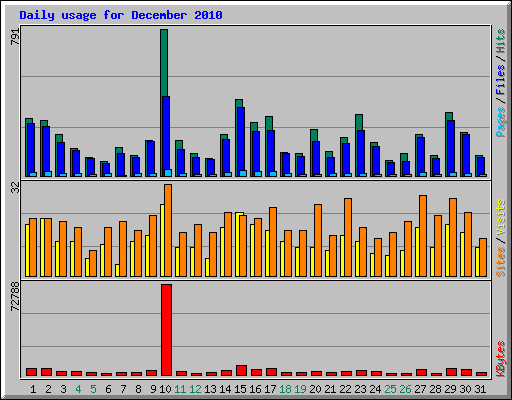512x400 pixels.
Task: Click day label 22 on the axis
Action: tap(345, 389)
